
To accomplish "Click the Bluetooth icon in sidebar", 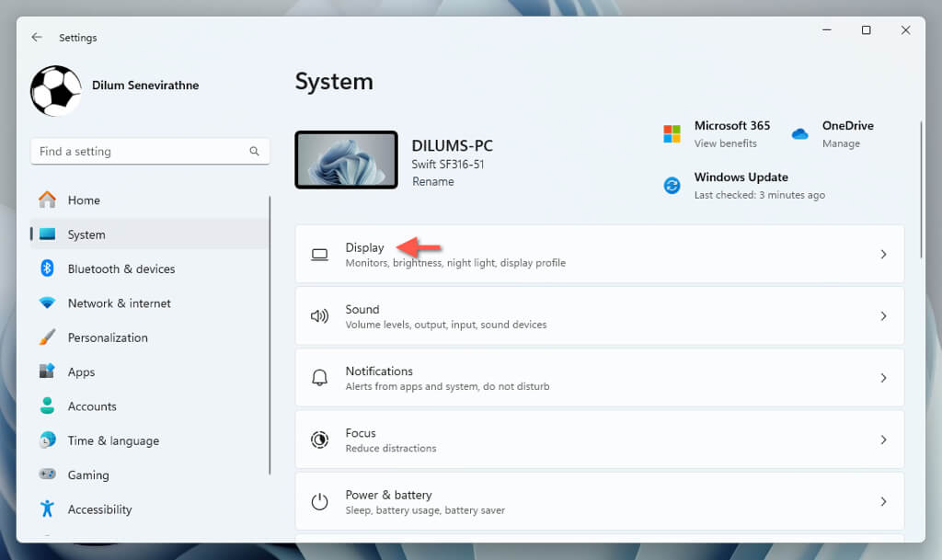I will (47, 269).
